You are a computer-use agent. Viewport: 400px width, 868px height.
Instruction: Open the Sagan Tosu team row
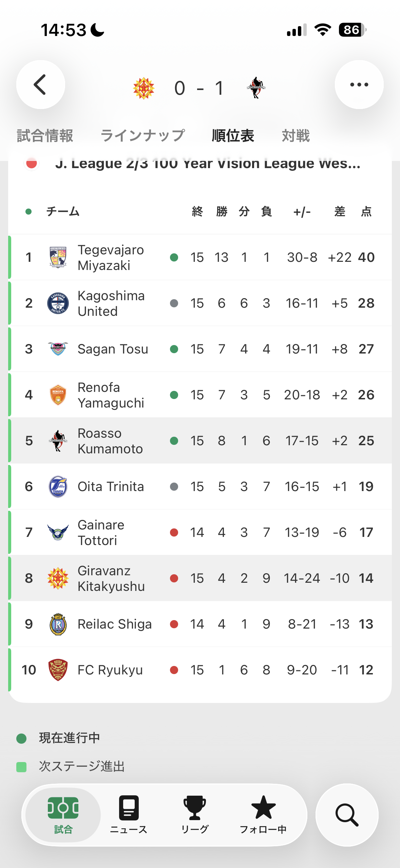pyautogui.click(x=200, y=349)
